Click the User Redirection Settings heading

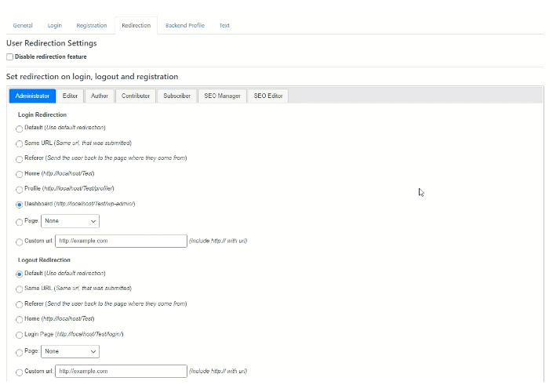tap(52, 43)
